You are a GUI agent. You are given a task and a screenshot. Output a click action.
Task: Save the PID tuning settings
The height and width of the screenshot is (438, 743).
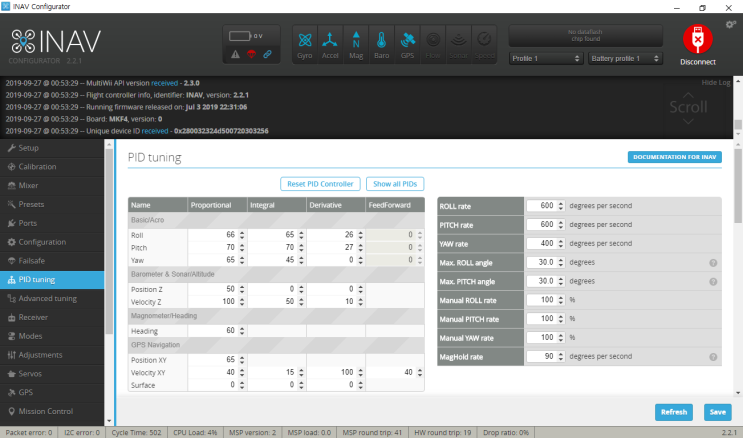716,411
